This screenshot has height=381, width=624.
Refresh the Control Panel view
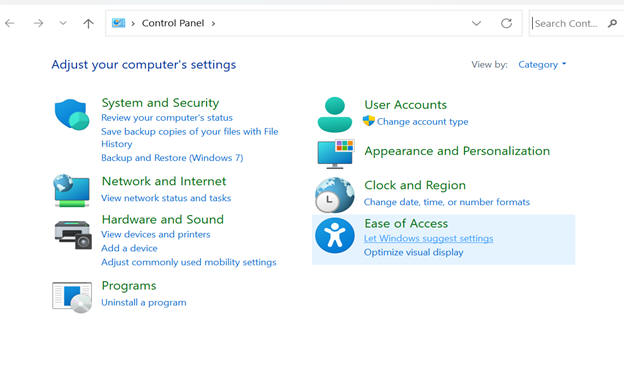click(x=506, y=23)
